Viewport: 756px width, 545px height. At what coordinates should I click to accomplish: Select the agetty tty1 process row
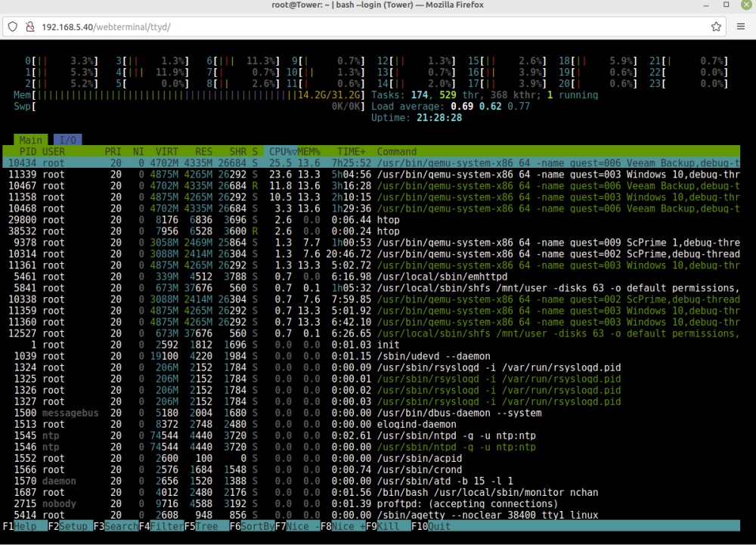[371, 515]
